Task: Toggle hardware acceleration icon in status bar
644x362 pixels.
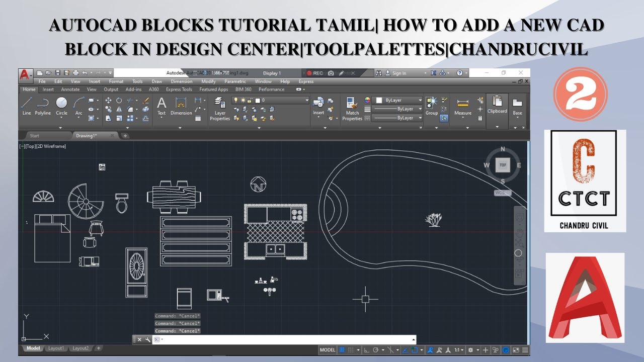Action: pos(506,349)
